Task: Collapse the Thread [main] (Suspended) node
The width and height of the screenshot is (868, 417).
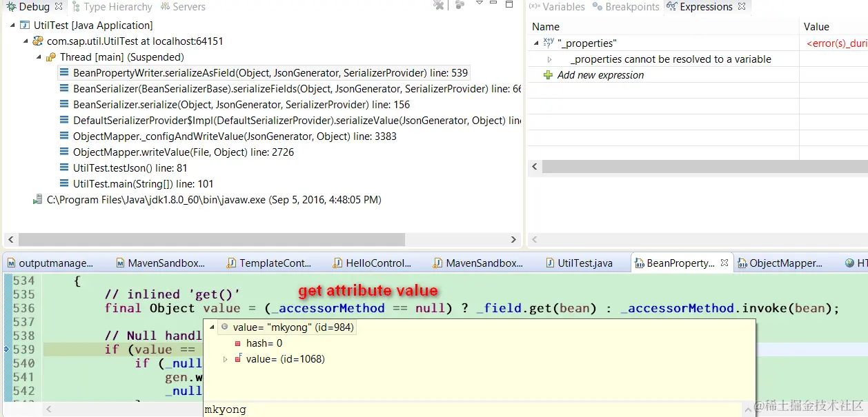Action: [x=39, y=57]
